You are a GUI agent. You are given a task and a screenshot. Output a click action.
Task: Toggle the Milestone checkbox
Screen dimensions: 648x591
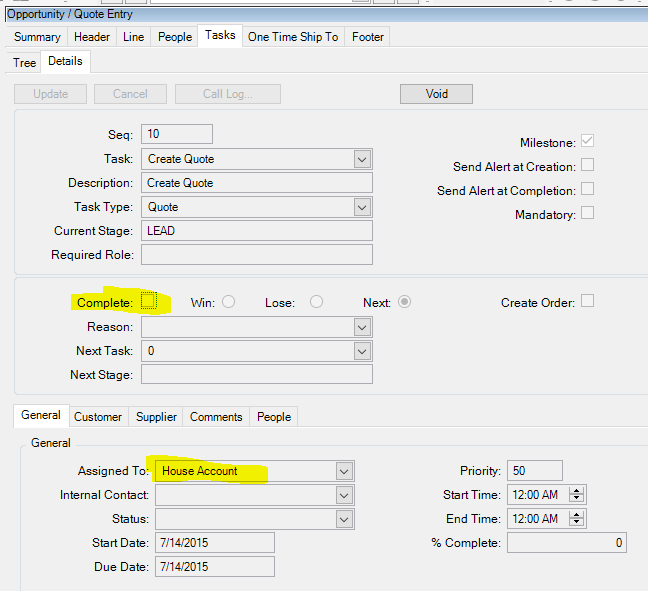point(587,141)
